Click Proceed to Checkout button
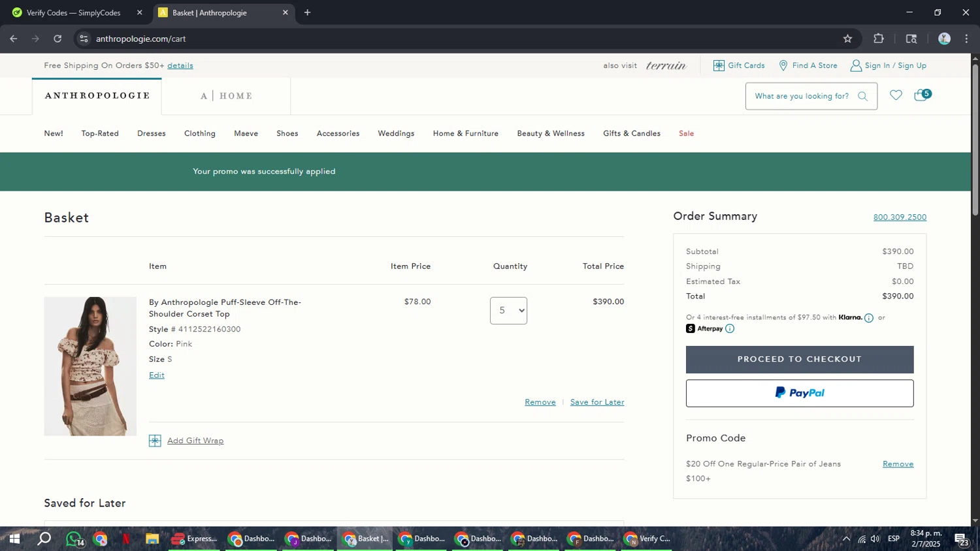The image size is (980, 551). [x=799, y=360]
